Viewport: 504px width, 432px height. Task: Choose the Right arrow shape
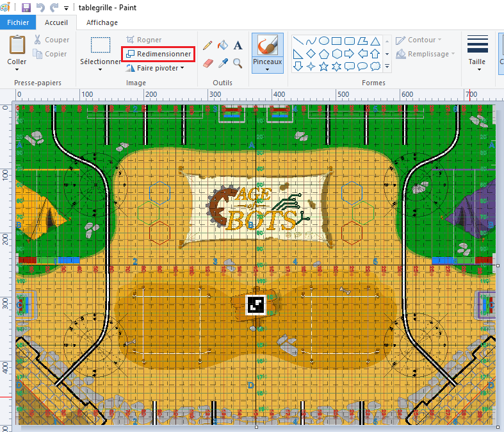coord(350,54)
